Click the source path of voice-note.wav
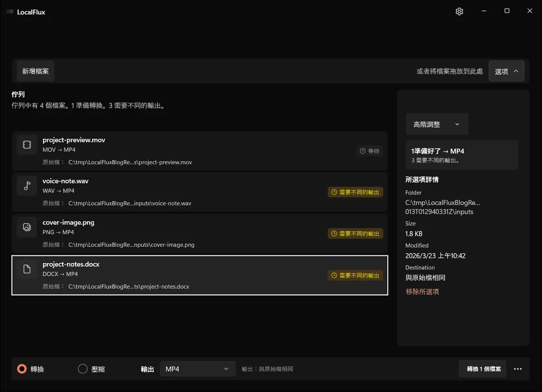542x392 pixels. (x=130, y=203)
